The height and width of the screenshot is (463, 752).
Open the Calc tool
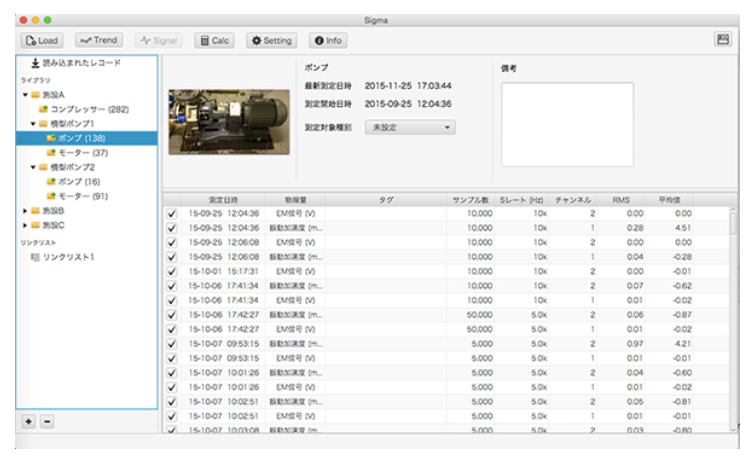pyautogui.click(x=215, y=40)
